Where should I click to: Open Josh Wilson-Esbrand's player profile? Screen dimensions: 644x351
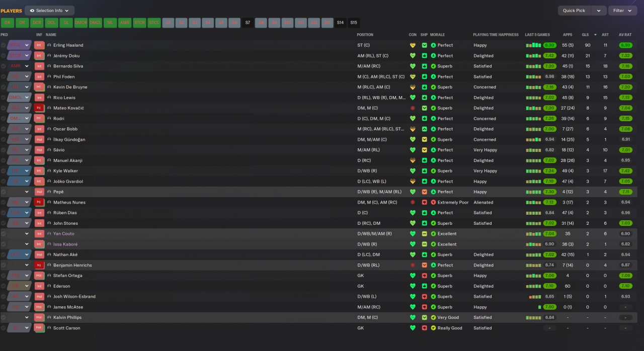tap(74, 297)
